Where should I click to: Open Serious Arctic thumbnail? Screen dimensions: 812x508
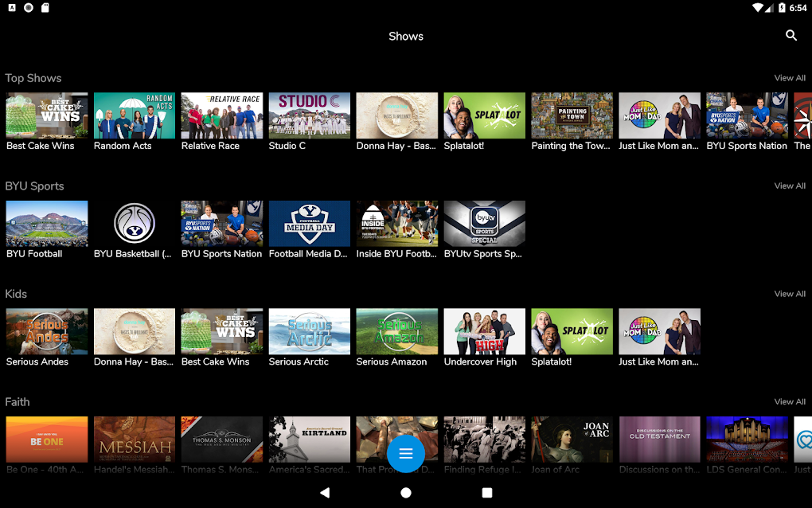tap(309, 331)
